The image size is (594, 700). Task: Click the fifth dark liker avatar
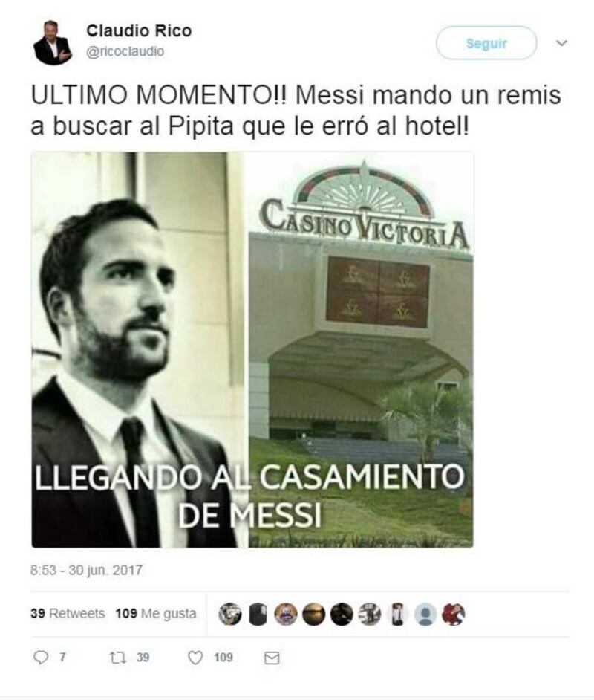342,614
